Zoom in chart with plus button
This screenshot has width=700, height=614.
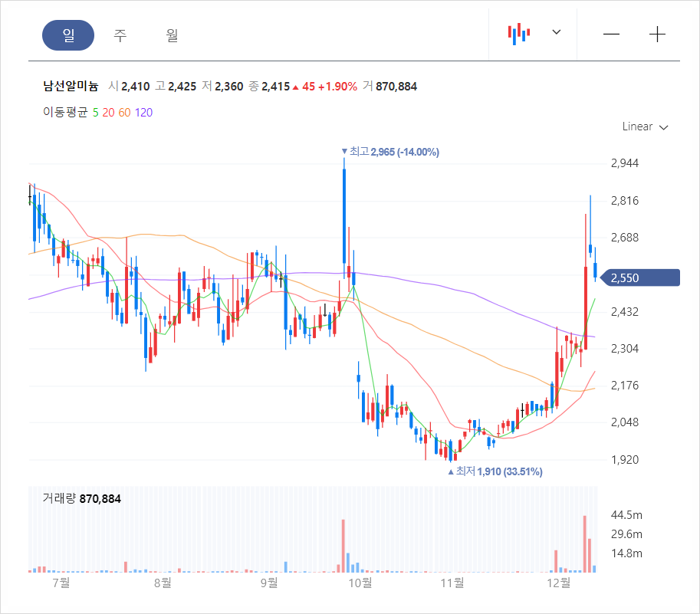pyautogui.click(x=657, y=34)
